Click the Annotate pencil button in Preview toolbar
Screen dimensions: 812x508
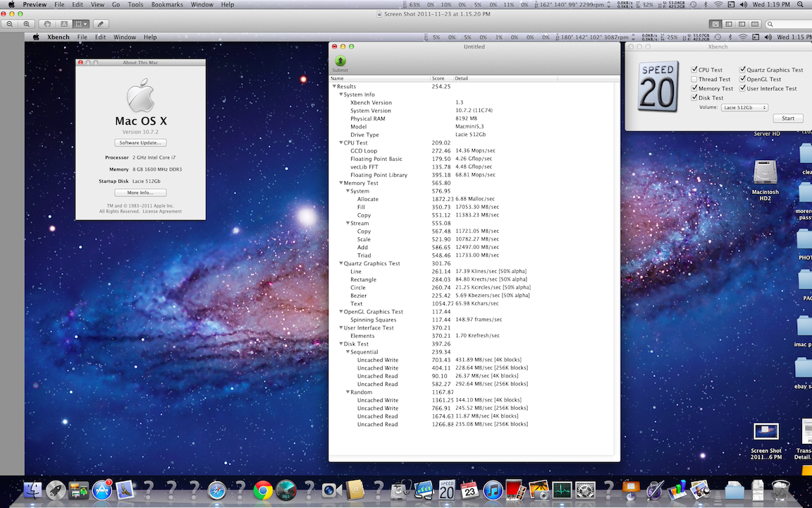101,24
